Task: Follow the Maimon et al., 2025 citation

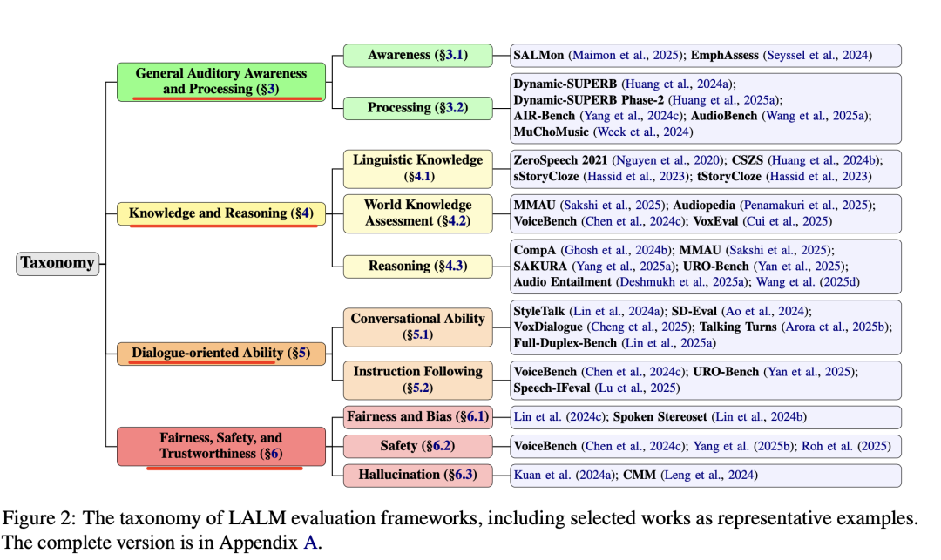Action: coord(626,55)
